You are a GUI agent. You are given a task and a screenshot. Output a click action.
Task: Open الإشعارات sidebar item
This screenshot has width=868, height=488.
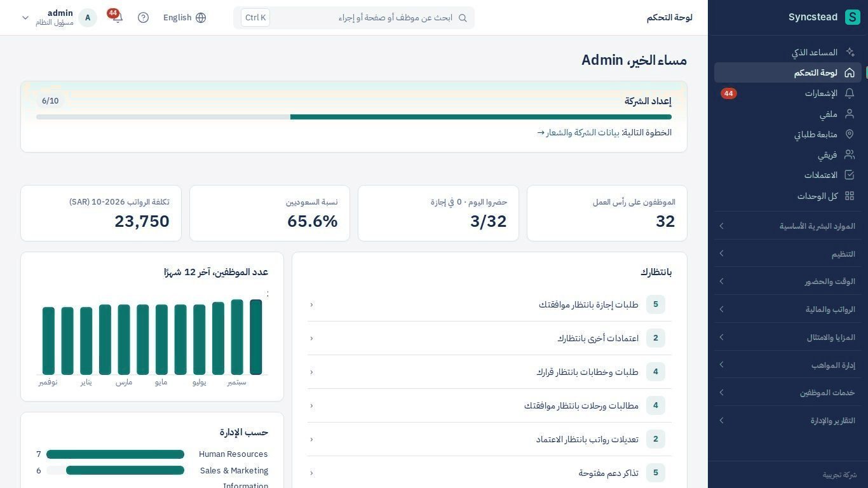(x=788, y=93)
